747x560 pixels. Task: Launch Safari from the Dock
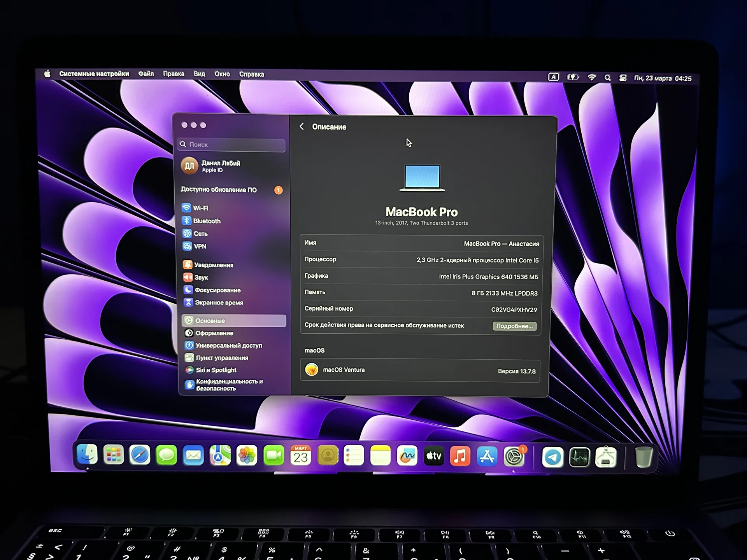click(x=140, y=455)
